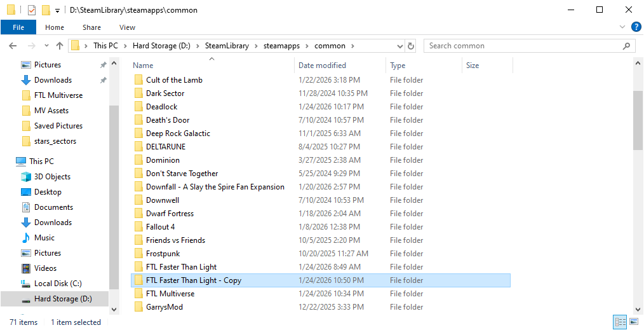Image resolution: width=644 pixels, height=330 pixels.
Task: Select pinned Downloads in Quick access
Action: click(53, 80)
